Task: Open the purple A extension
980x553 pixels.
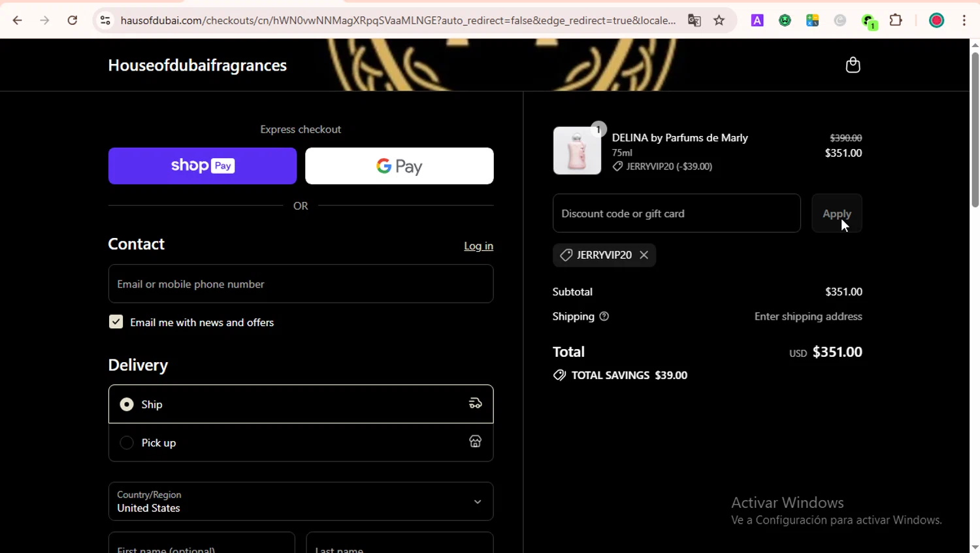Action: [x=757, y=20]
